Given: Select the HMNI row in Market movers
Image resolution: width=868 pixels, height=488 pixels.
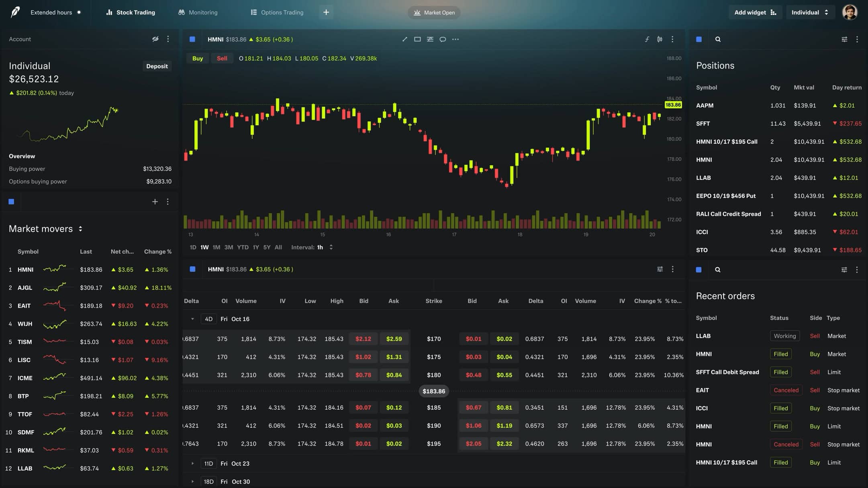Looking at the screenshot, I should [25, 269].
